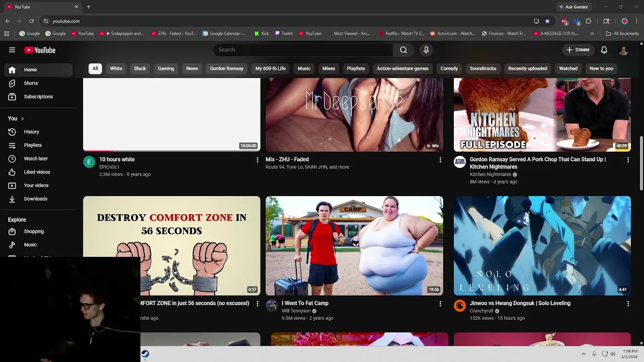
Task: Select the Music filter chip
Action: (x=304, y=68)
